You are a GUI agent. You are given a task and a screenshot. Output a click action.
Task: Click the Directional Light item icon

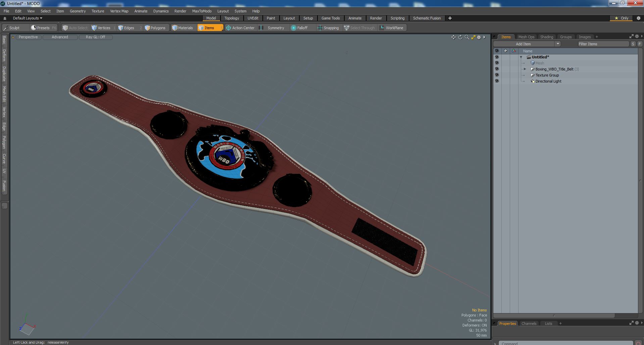click(533, 81)
